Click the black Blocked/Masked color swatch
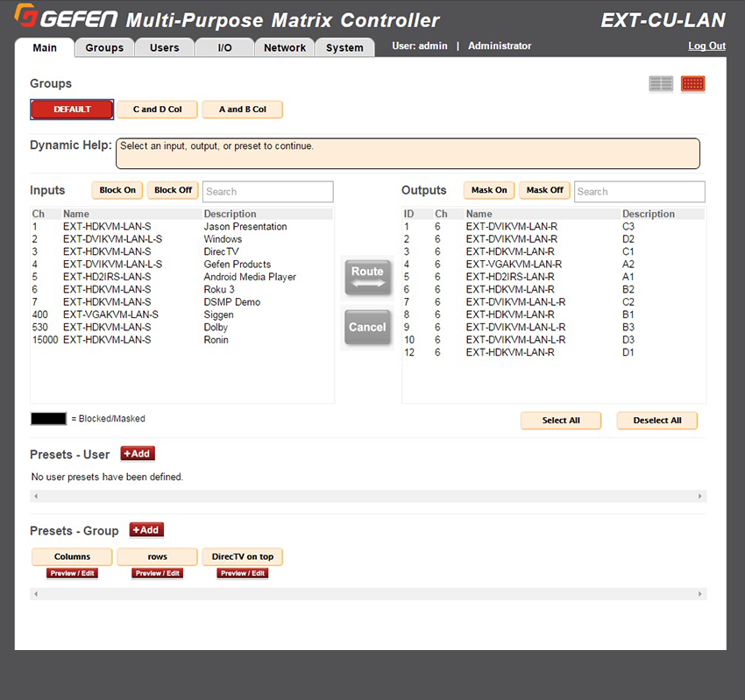 pos(49,418)
